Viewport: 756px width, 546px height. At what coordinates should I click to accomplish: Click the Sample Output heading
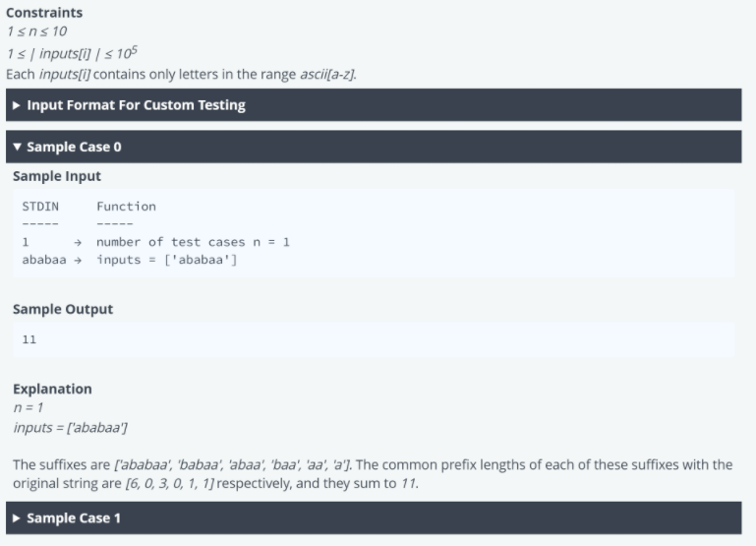click(x=63, y=309)
